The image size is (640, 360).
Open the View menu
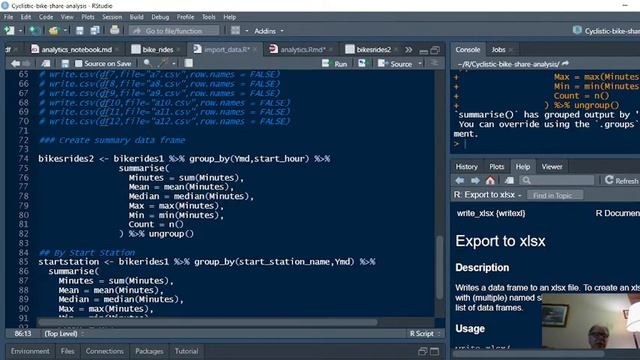coord(67,17)
